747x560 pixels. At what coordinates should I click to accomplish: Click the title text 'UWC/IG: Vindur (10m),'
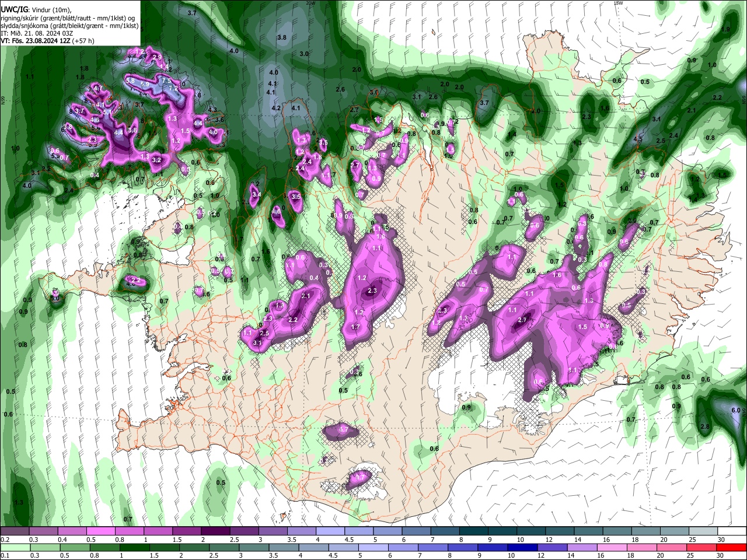tap(36, 10)
